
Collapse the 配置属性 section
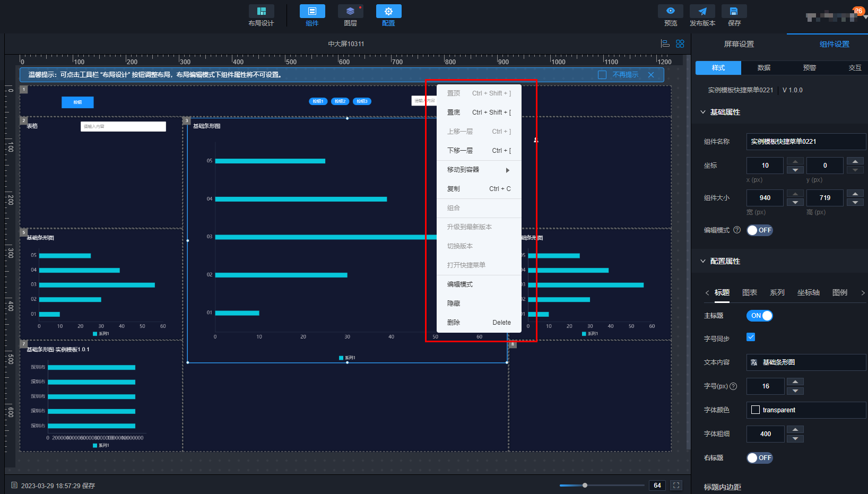click(x=703, y=261)
